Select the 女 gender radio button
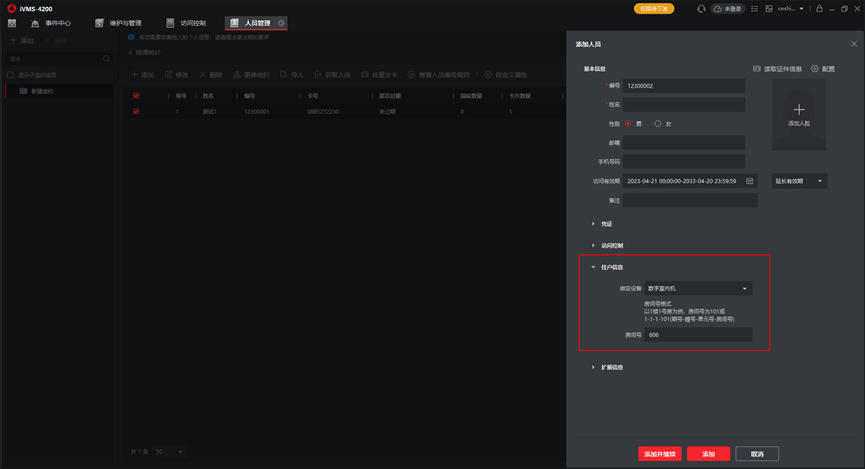This screenshot has height=469, width=865. tap(658, 124)
